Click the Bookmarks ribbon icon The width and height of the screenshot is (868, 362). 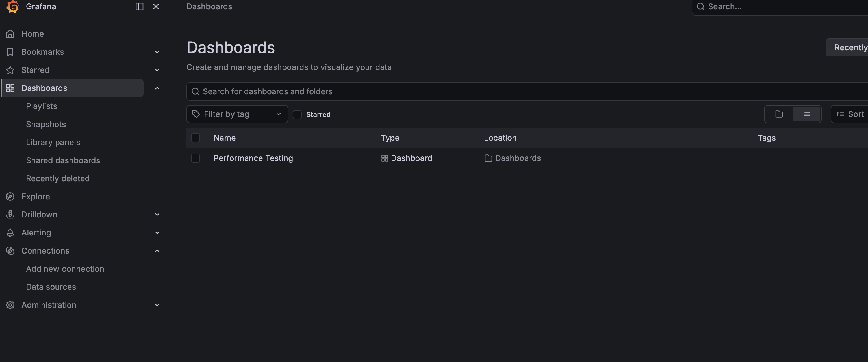[10, 52]
